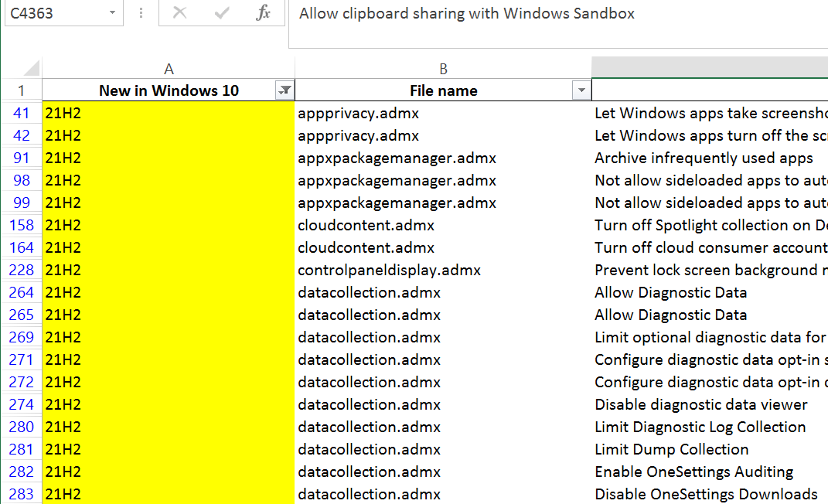The image size is (828, 504).
Task: Open the Insert Function fx icon
Action: pyautogui.click(x=263, y=12)
